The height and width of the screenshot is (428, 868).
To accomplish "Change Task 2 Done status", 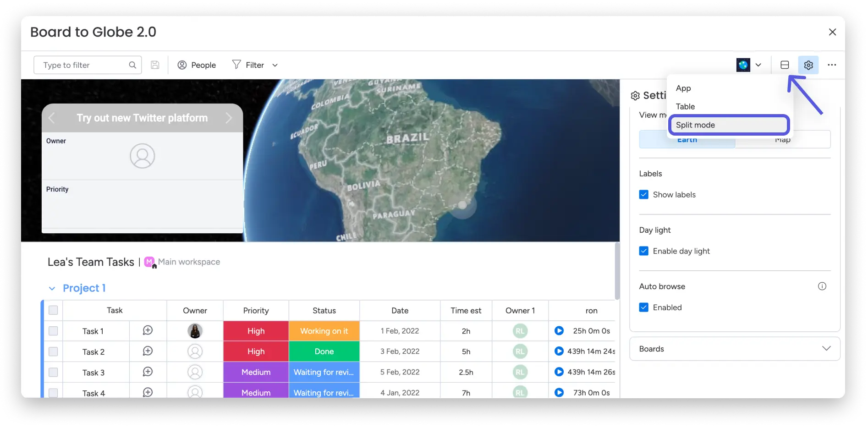I will (324, 351).
